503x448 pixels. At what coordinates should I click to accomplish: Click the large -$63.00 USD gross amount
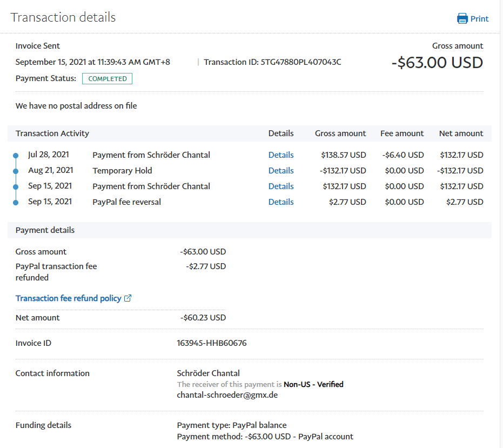(x=437, y=63)
